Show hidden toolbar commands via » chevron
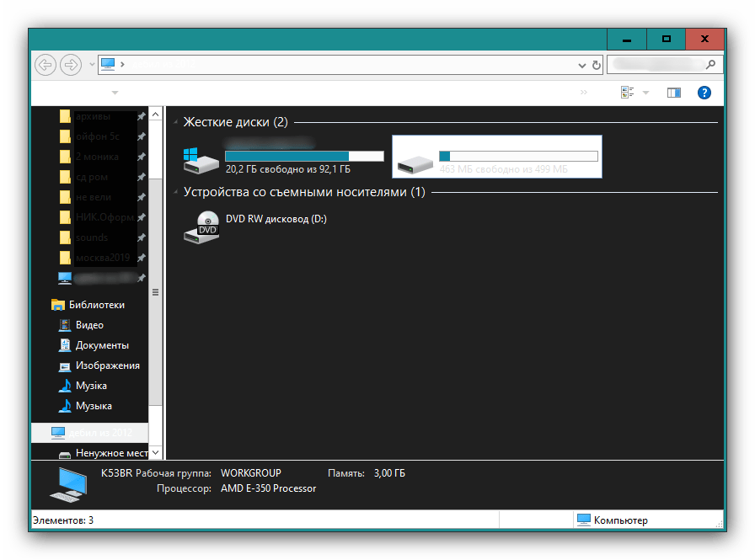This screenshot has height=560, width=755. pyautogui.click(x=583, y=93)
